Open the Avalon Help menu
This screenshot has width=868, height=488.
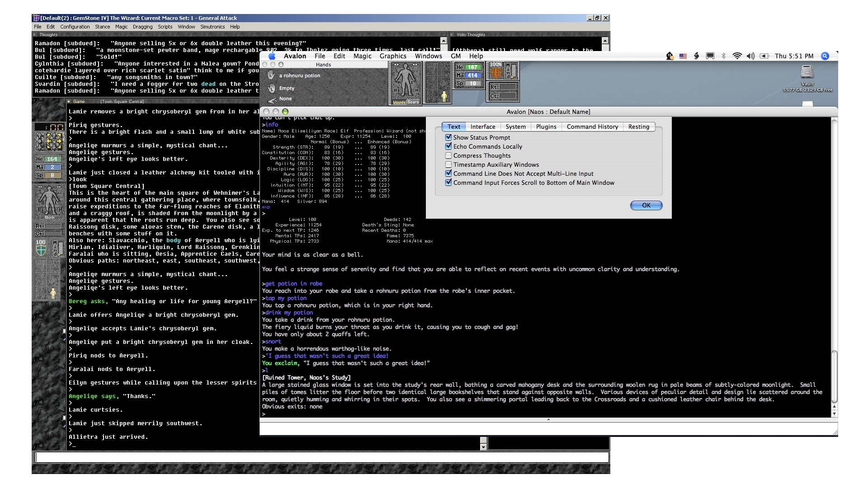[476, 56]
